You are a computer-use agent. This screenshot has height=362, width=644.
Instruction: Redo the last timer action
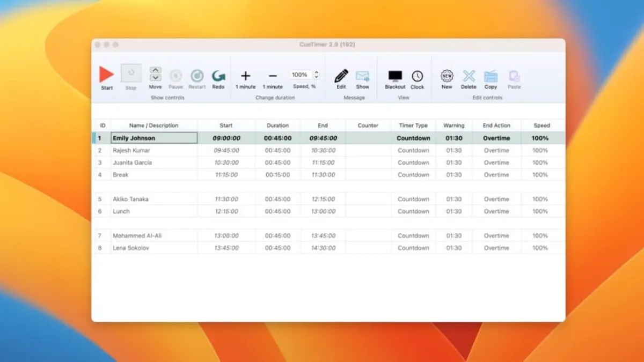point(218,76)
